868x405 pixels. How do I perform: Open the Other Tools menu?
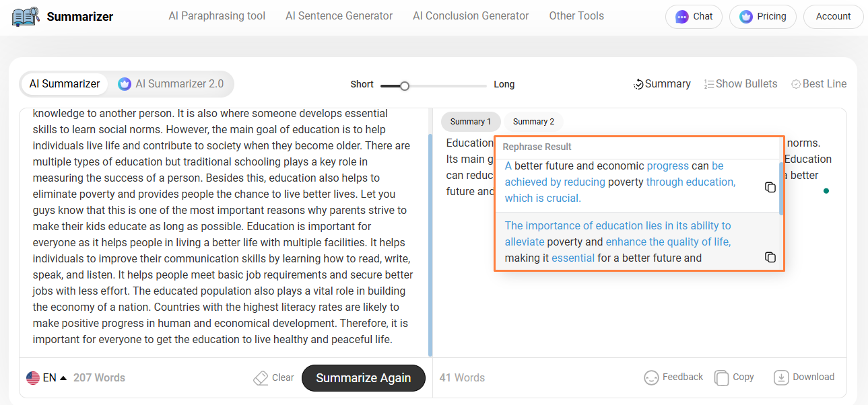576,16
